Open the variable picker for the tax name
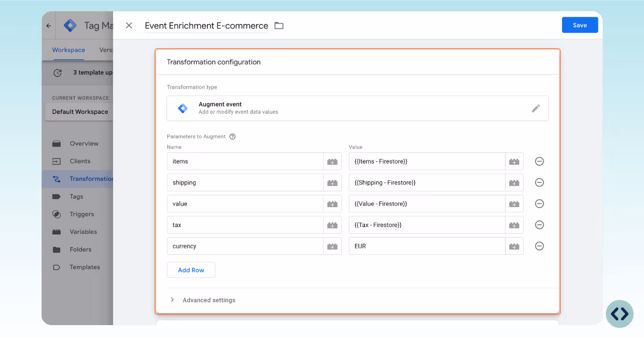 [332, 225]
